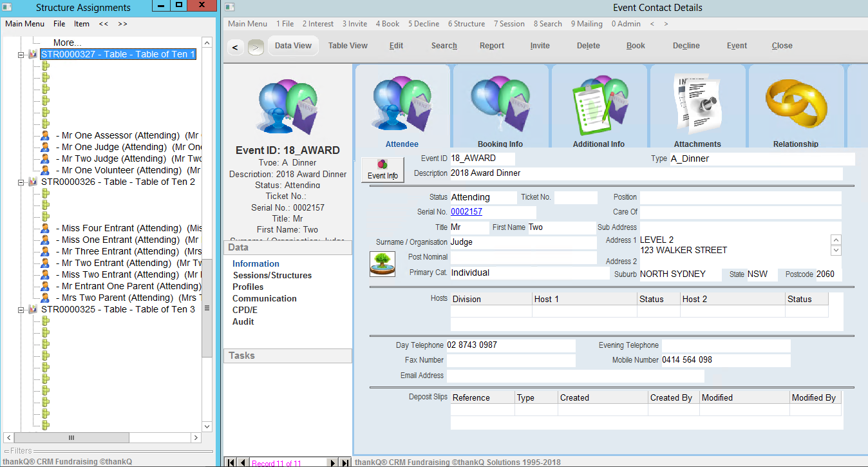Screen dimensions: 868x467
Task: Click into the Email Address field
Action: (575, 376)
